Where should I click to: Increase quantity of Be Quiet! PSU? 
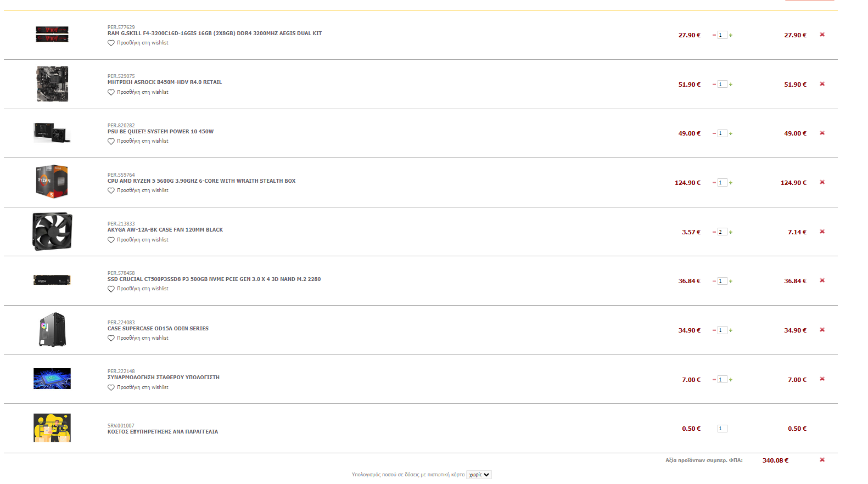pos(731,133)
